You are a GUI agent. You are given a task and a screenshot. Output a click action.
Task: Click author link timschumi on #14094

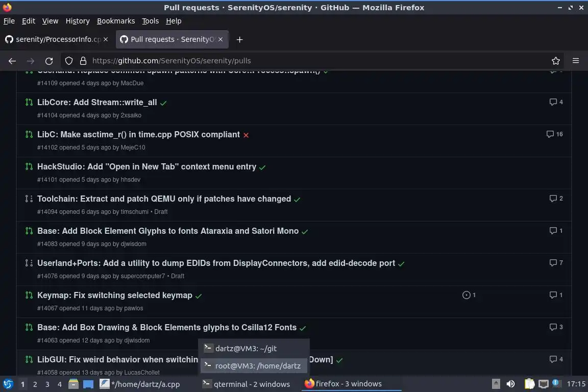tap(134, 212)
